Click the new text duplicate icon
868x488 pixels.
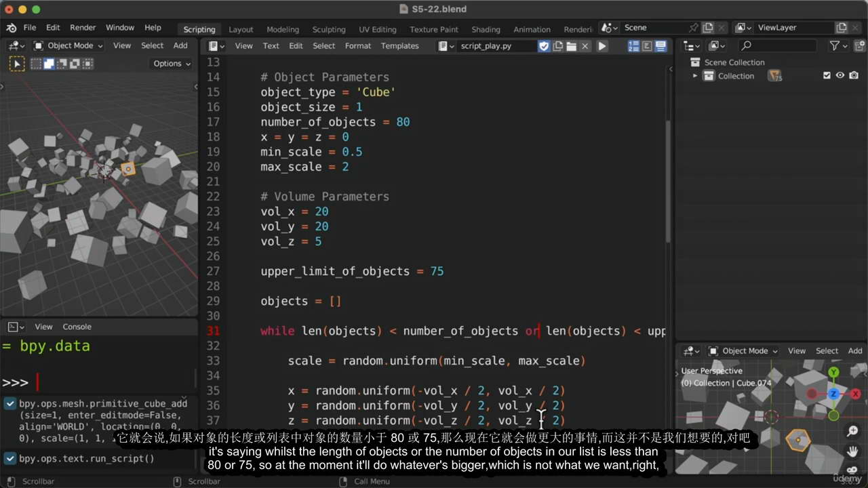point(558,46)
